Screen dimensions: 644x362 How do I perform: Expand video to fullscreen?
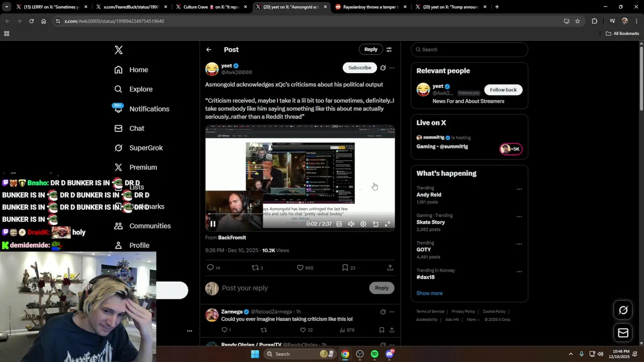(387, 224)
